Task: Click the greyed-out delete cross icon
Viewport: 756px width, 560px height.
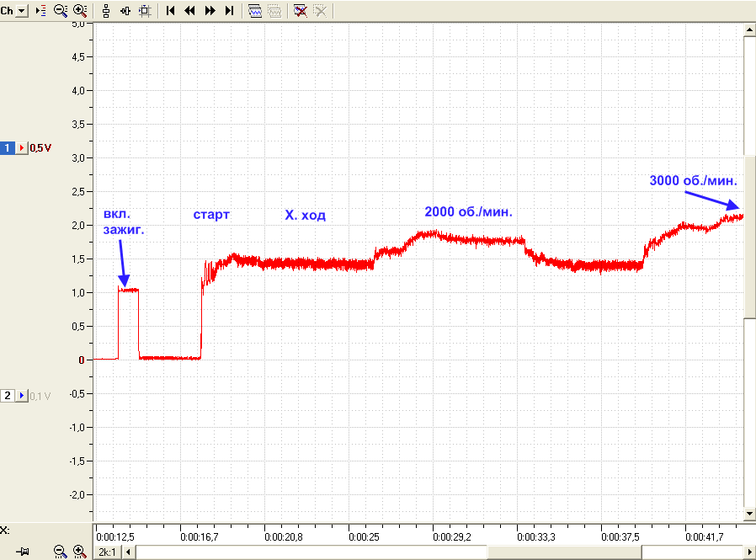Action: coord(320,11)
